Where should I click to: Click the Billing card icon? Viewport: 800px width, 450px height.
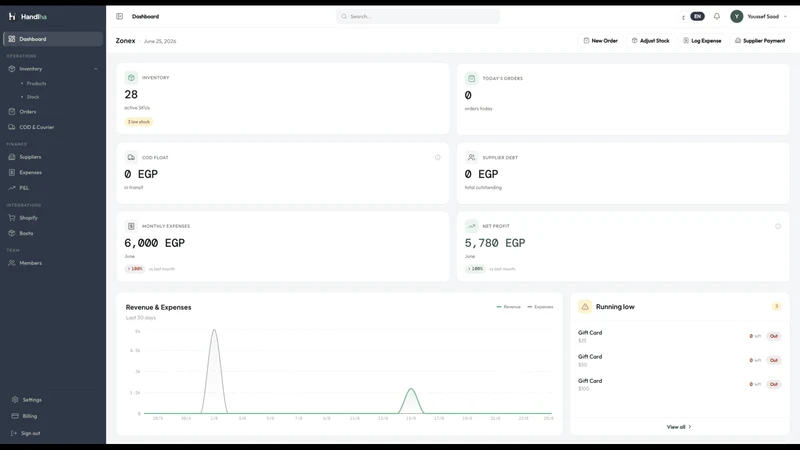click(15, 416)
